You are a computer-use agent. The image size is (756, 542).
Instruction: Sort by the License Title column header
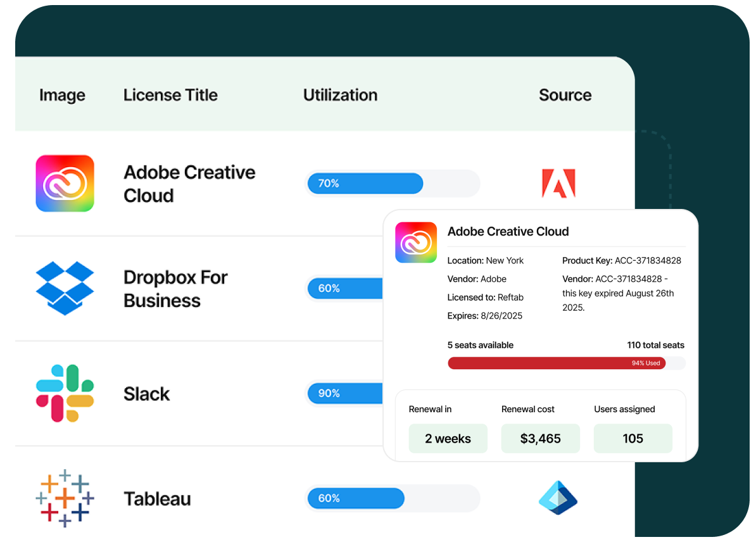[x=170, y=95]
